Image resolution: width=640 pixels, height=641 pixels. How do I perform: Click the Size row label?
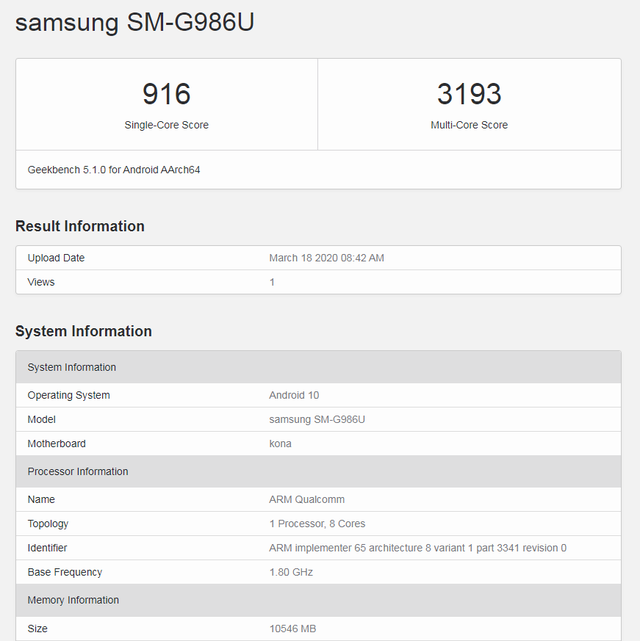pyautogui.click(x=37, y=628)
